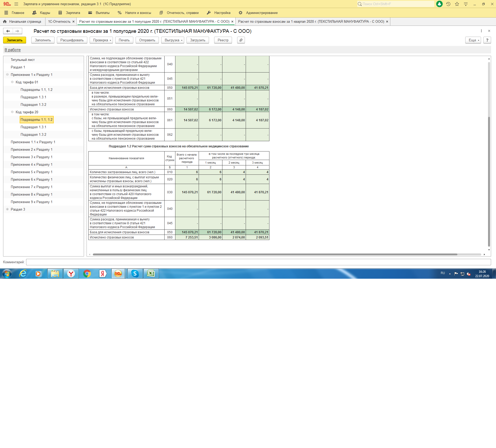Open Skype from the taskbar

(x=135, y=274)
